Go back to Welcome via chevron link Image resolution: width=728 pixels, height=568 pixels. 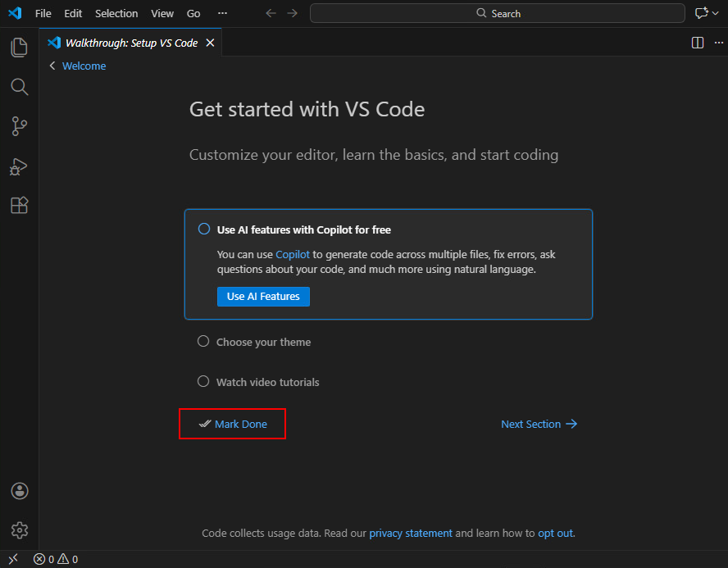click(x=78, y=66)
